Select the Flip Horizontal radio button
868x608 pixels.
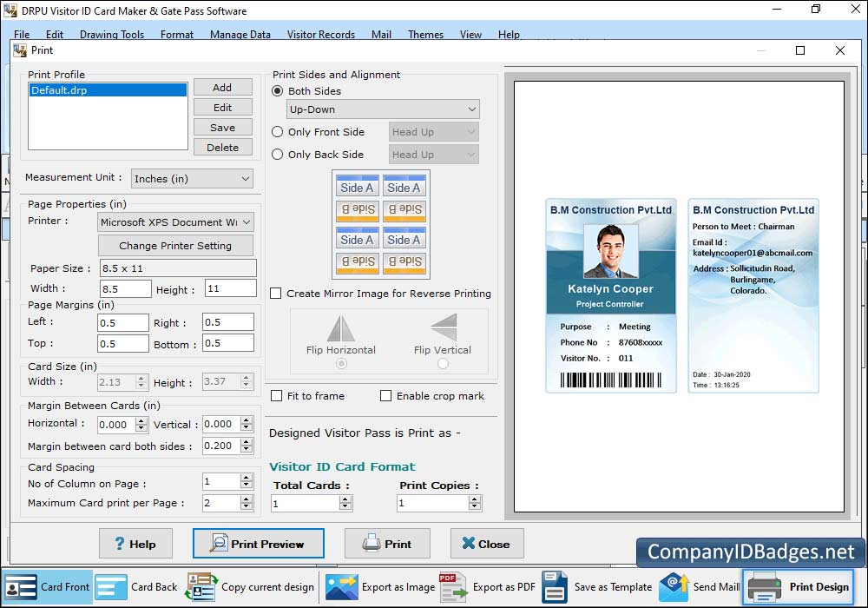coord(341,363)
